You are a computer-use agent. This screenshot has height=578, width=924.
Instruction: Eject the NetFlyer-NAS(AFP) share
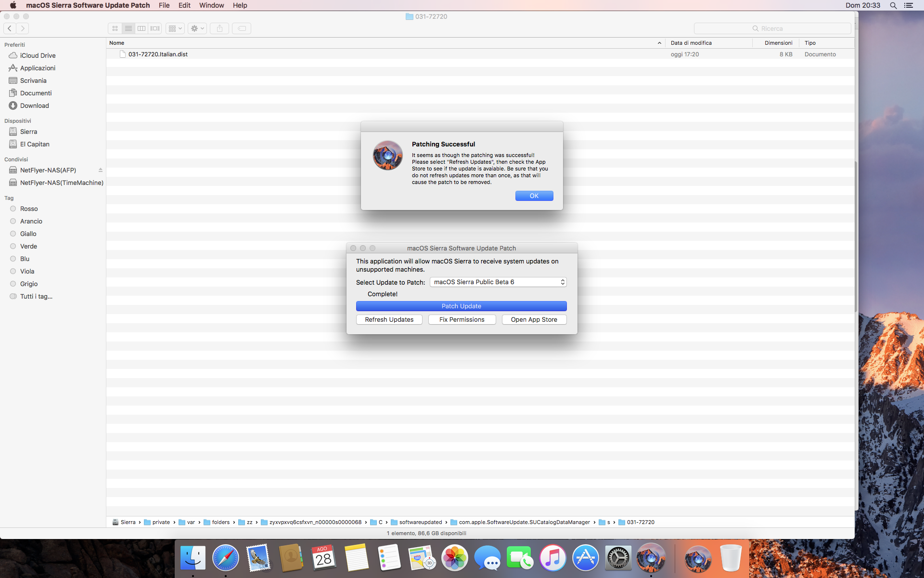click(x=101, y=170)
